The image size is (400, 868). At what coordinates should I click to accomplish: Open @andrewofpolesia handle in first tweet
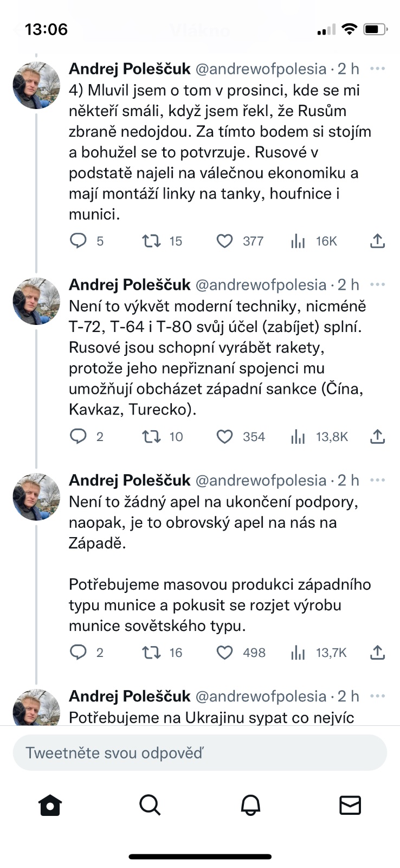[x=260, y=69]
